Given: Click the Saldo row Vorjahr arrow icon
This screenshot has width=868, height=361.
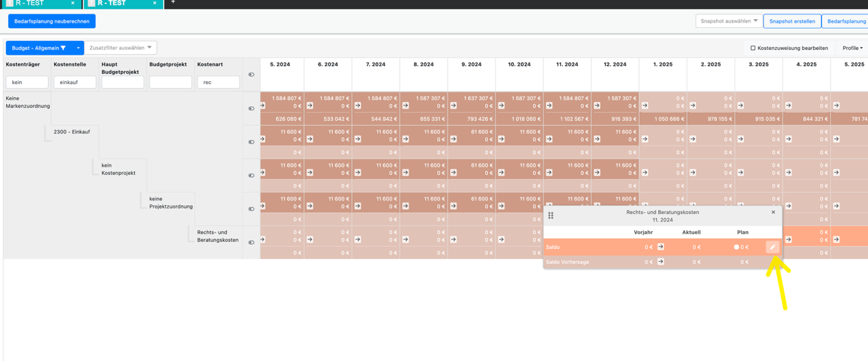Looking at the screenshot, I should tap(660, 247).
